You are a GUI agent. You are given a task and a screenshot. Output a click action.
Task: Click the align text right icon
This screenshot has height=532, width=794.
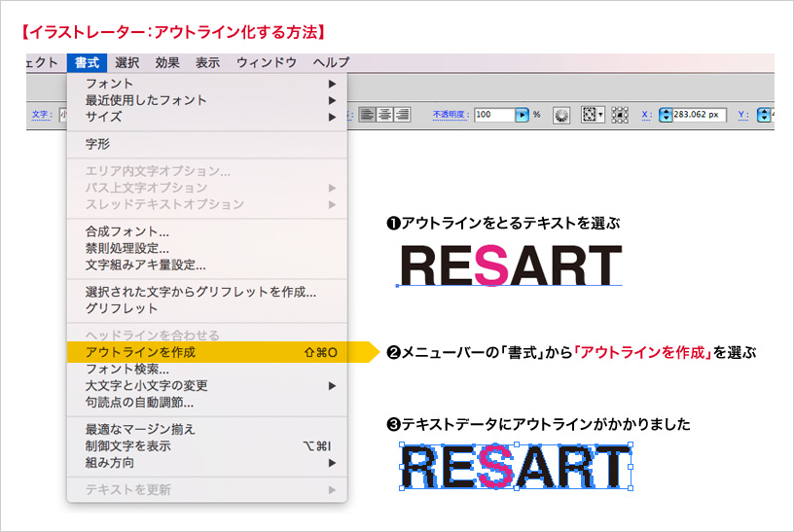402,115
